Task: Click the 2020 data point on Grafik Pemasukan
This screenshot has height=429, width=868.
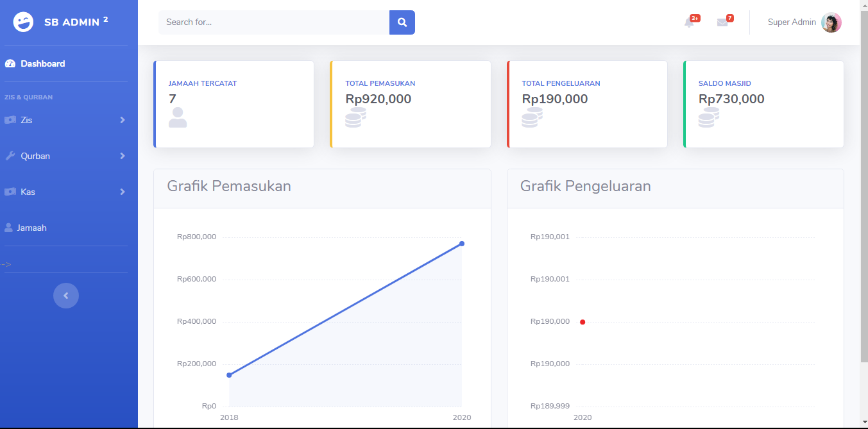Action: coord(461,243)
